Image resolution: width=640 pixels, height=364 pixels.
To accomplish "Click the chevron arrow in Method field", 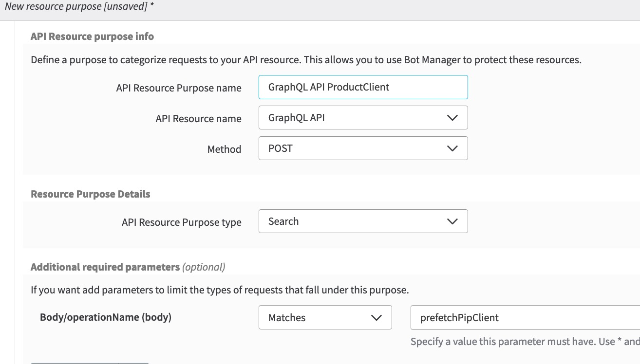I will (x=452, y=148).
